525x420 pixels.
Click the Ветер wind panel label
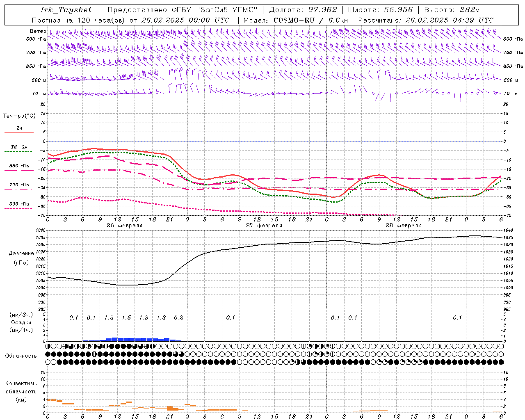38,31
